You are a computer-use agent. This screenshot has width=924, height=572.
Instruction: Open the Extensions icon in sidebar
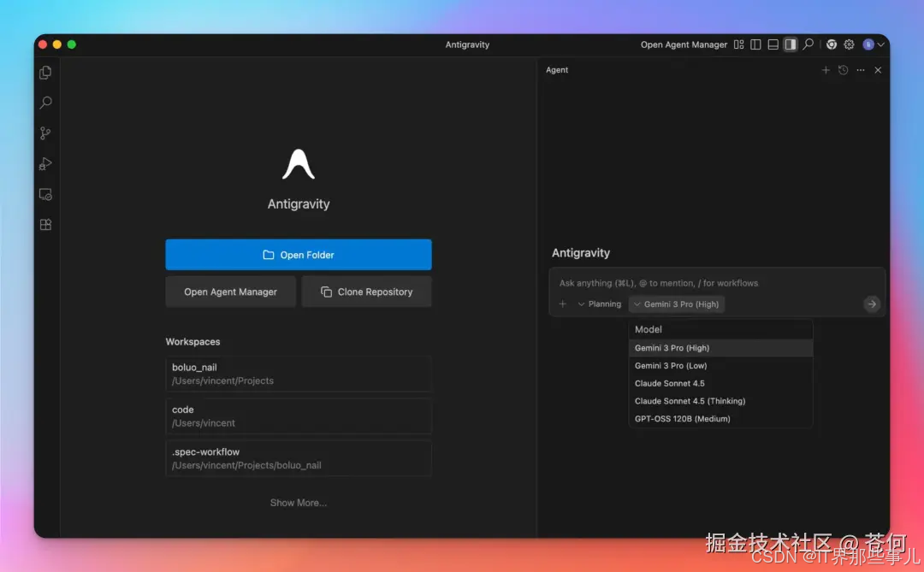click(x=45, y=225)
